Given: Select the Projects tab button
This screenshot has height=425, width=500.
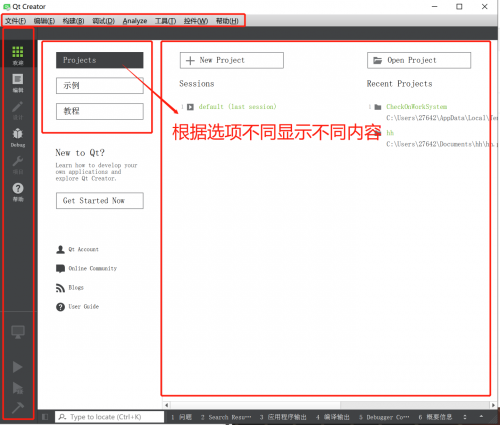Looking at the screenshot, I should coord(100,60).
